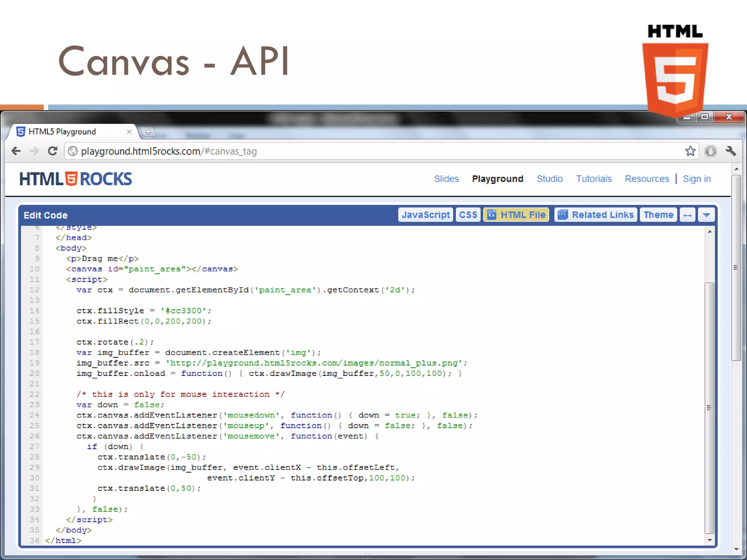Expand the Theme options
Image resolution: width=747 pixels, height=560 pixels.
658,215
